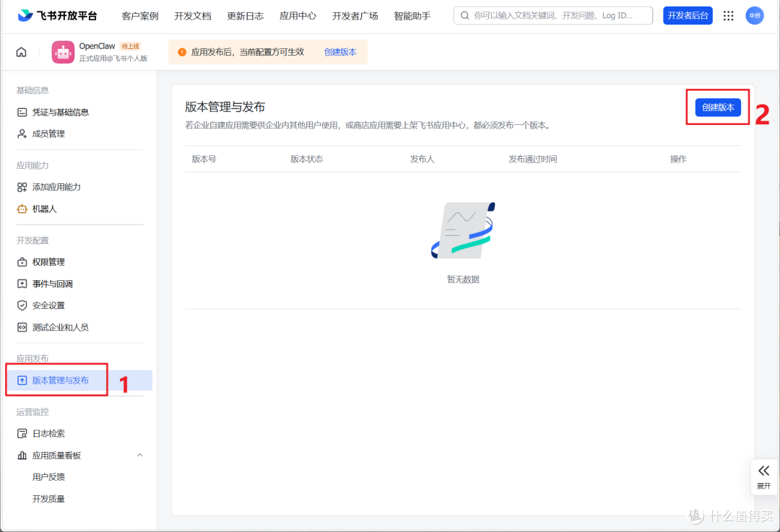
Task: Click the 安全设置 shield icon
Action: click(x=22, y=305)
